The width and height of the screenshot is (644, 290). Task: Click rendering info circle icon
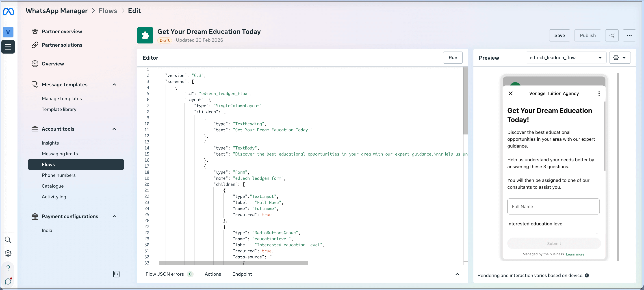587,275
